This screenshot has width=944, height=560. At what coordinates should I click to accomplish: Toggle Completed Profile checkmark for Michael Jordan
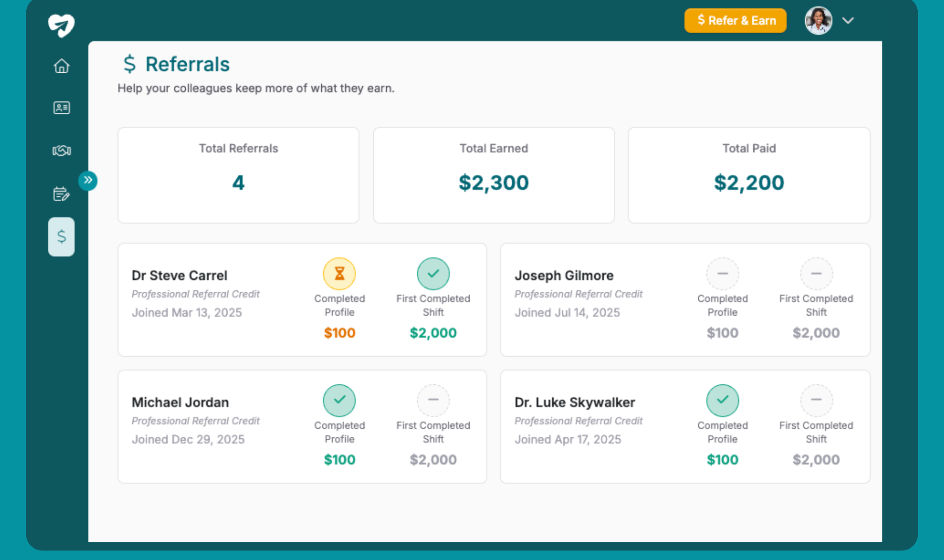[339, 400]
